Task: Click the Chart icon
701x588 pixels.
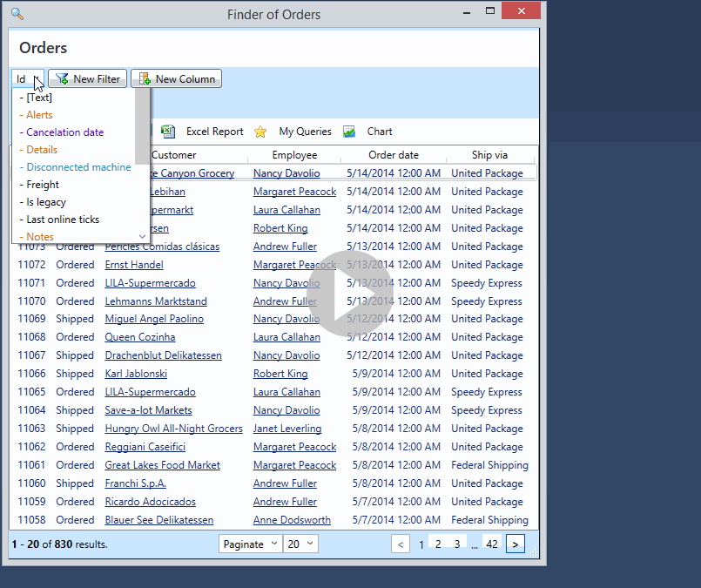Action: (x=349, y=132)
